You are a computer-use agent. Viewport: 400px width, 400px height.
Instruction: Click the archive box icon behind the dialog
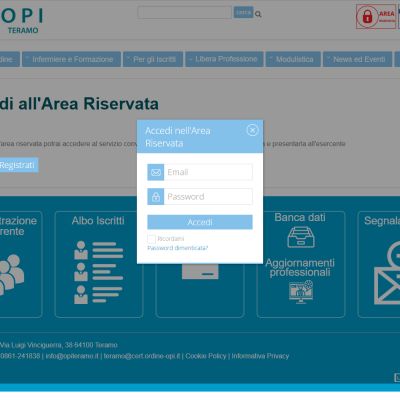200,271
